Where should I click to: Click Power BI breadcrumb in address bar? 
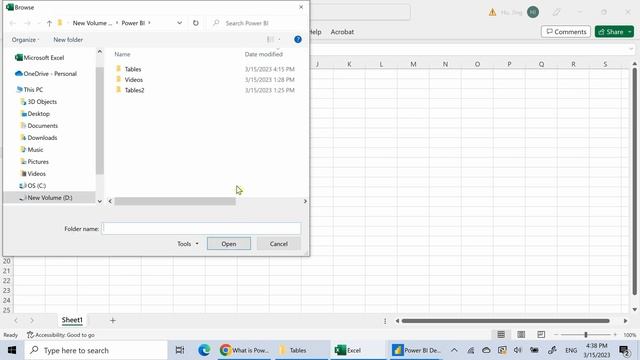[133, 23]
